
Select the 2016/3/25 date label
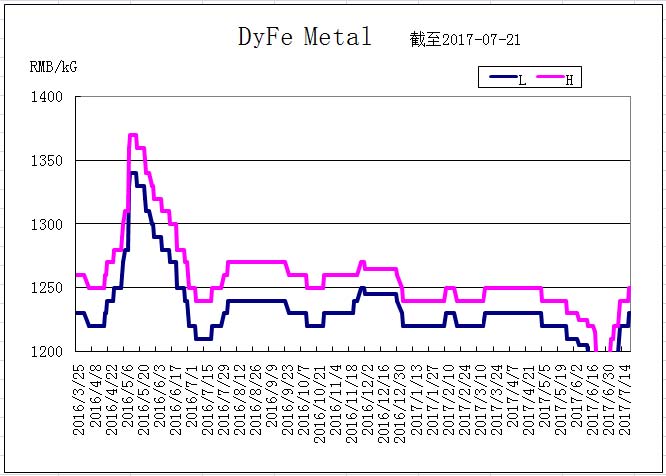[x=79, y=400]
